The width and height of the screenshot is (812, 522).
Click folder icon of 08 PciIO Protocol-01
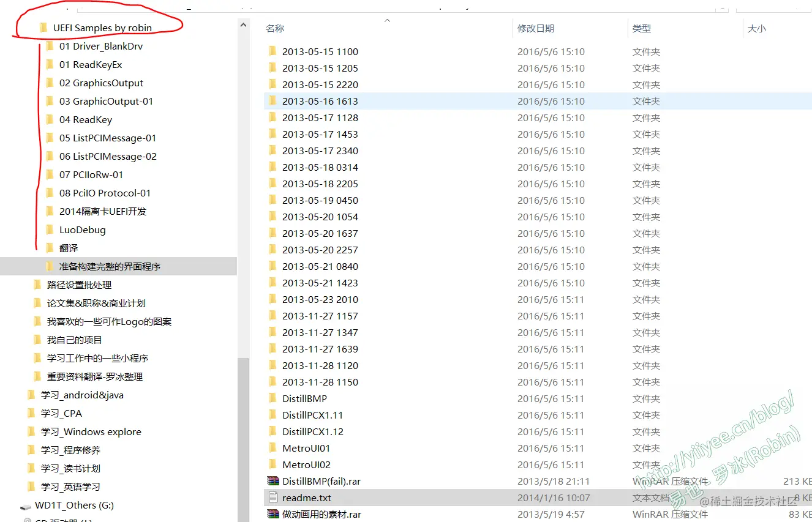[50, 193]
